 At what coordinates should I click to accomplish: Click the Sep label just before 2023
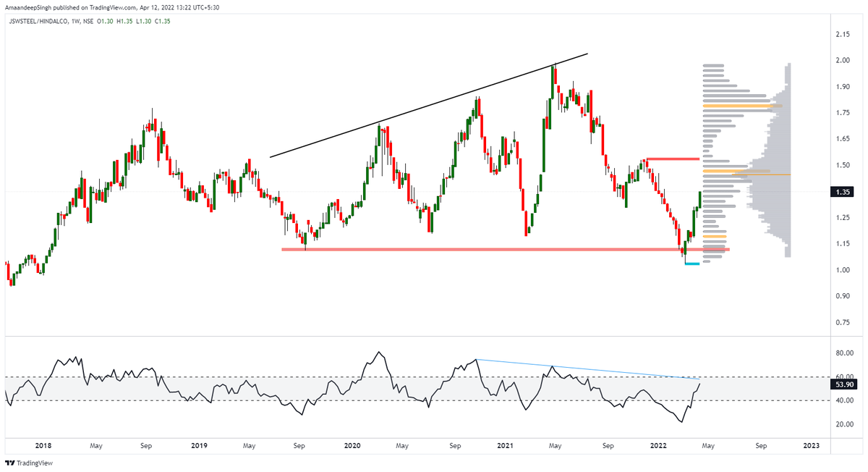[x=761, y=446]
